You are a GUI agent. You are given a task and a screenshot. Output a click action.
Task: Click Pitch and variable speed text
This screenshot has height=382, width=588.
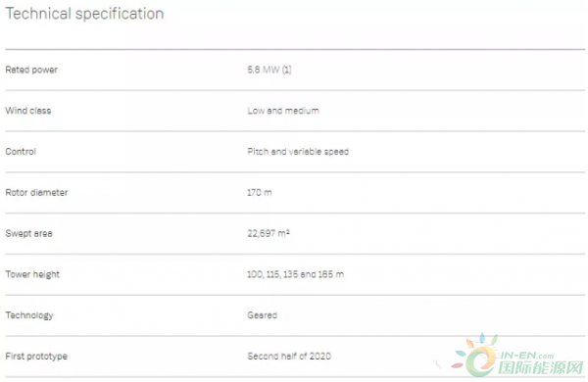click(x=298, y=152)
